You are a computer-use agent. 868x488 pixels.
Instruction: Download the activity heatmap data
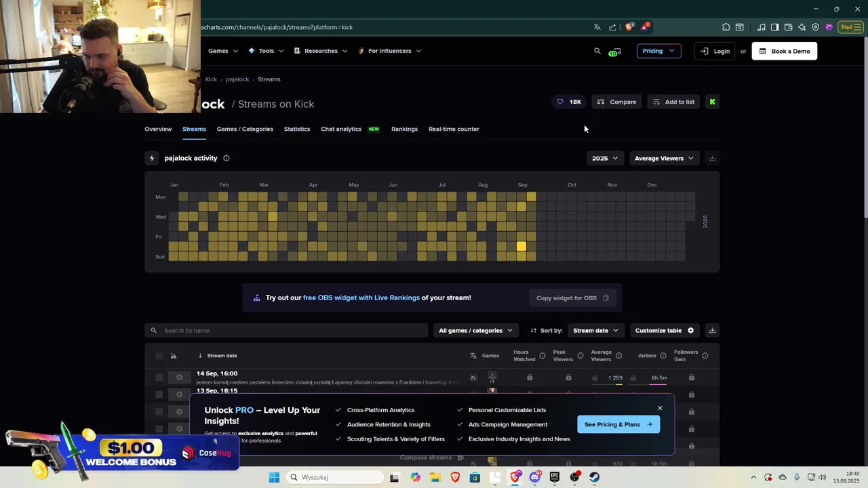[712, 158]
